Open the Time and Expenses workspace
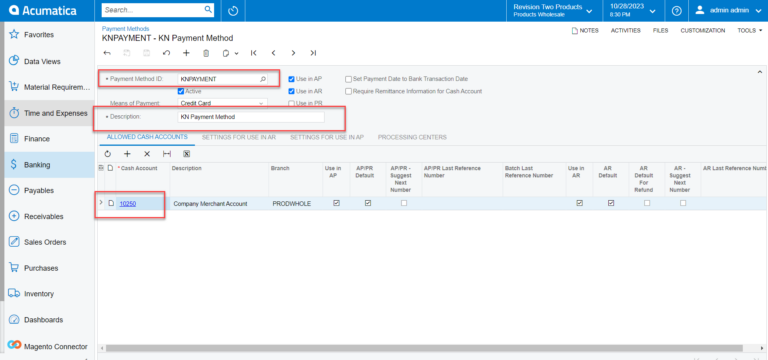The width and height of the screenshot is (768, 360). [49, 113]
